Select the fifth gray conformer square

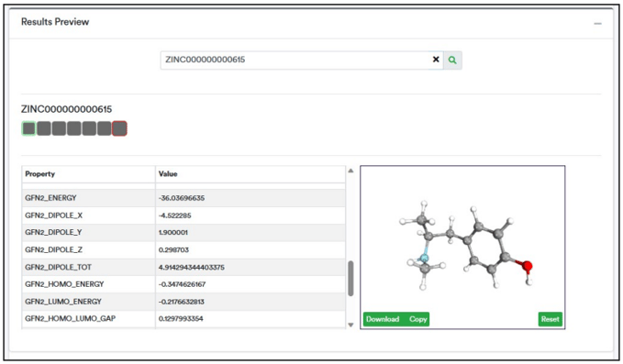click(89, 128)
